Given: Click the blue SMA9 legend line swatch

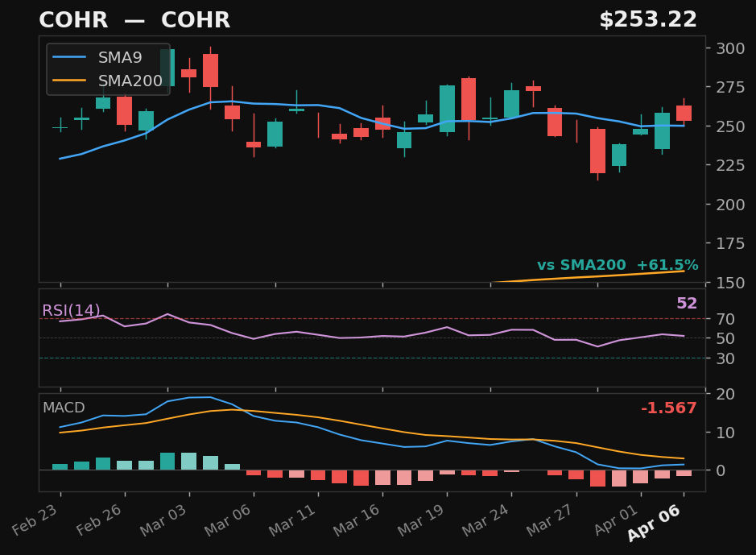Looking at the screenshot, I should coord(69,57).
